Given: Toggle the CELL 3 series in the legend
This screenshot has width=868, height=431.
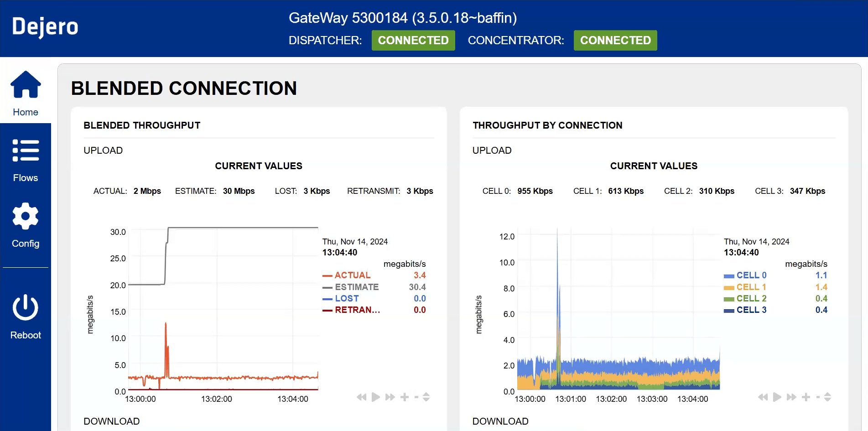Looking at the screenshot, I should click(751, 310).
